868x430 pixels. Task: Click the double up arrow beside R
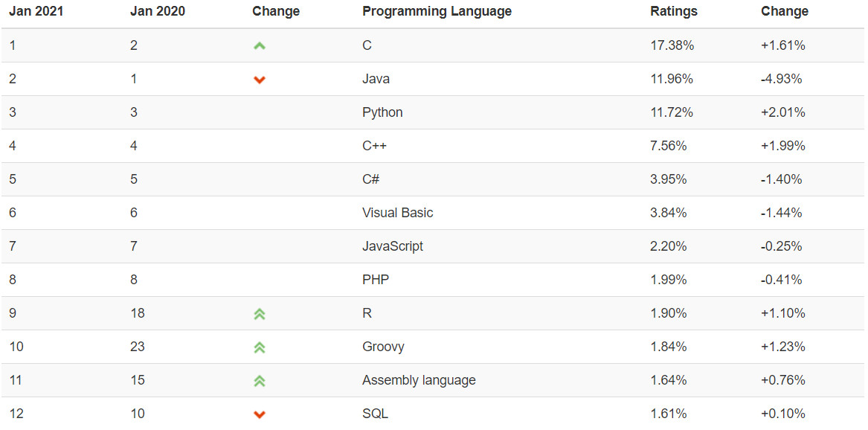pyautogui.click(x=259, y=314)
